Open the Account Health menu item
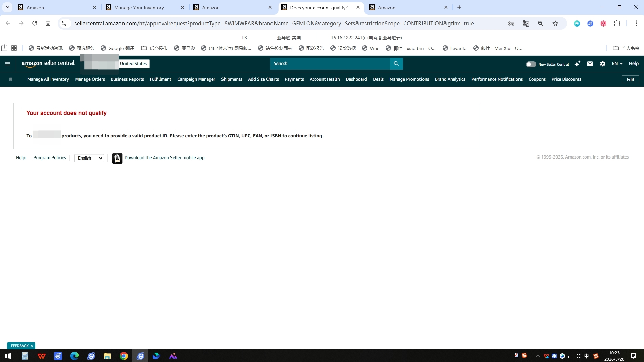The width and height of the screenshot is (644, 362). 325,79
